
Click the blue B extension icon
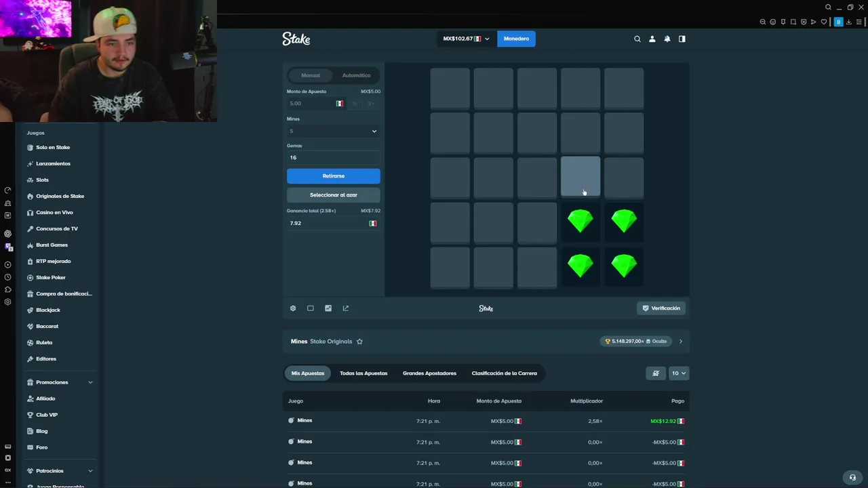tap(838, 22)
